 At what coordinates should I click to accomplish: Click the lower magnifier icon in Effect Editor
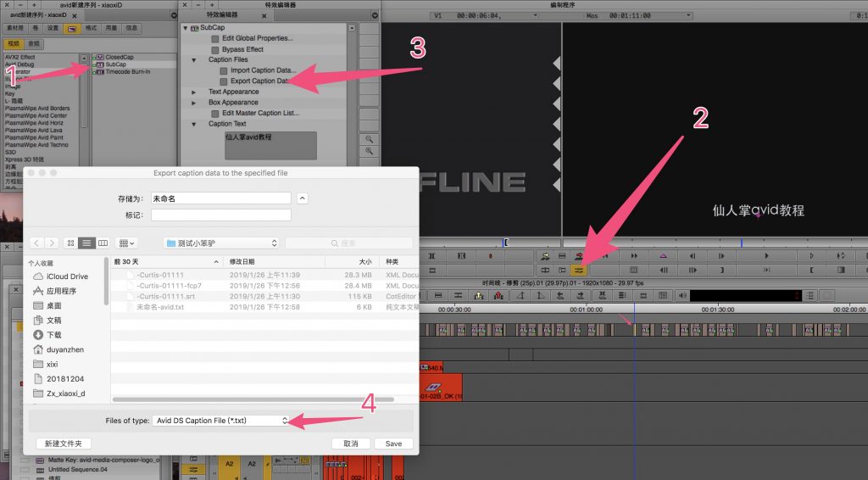(x=369, y=151)
